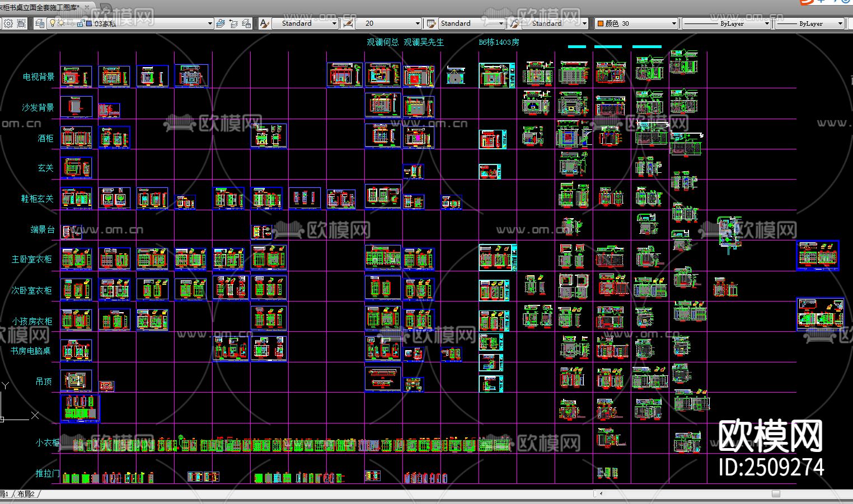Expand the 颜色 30 color dropdown arrow
Viewport: 853px width, 504px height.
coord(674,23)
